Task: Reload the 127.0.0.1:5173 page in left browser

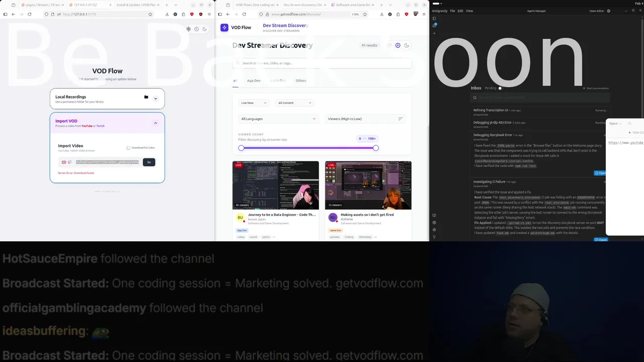Action: [29, 14]
